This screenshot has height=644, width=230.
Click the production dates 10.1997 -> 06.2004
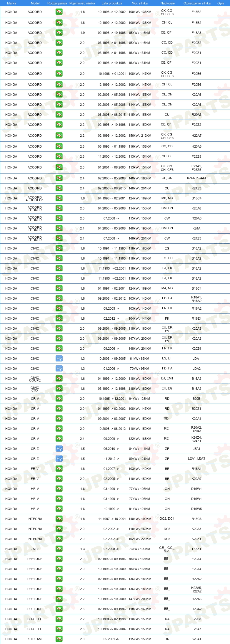[x=112, y=629]
